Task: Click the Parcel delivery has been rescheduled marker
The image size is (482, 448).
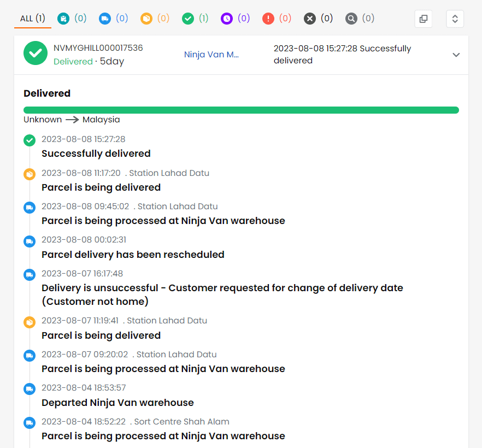Action: [30, 241]
